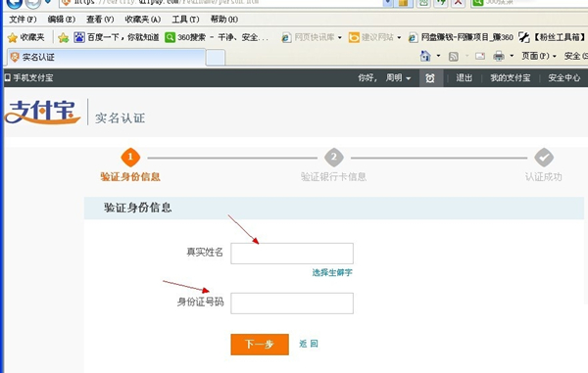588x373 pixels.
Task: Click the browser Back button
Action: click(15, 3)
